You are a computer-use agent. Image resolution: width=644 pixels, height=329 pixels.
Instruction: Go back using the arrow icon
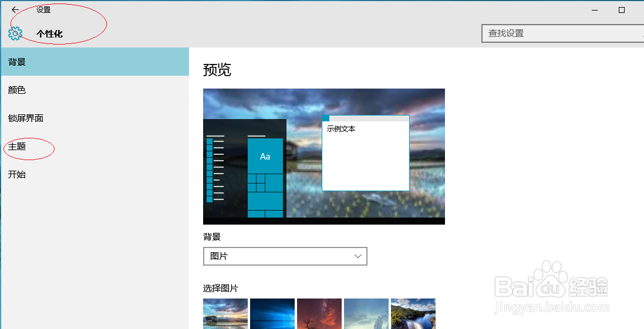click(15, 10)
